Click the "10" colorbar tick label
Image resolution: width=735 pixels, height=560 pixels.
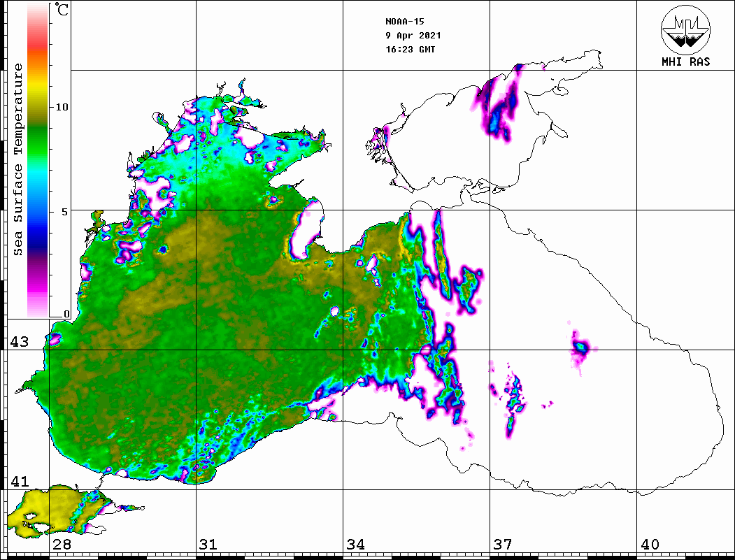62,107
